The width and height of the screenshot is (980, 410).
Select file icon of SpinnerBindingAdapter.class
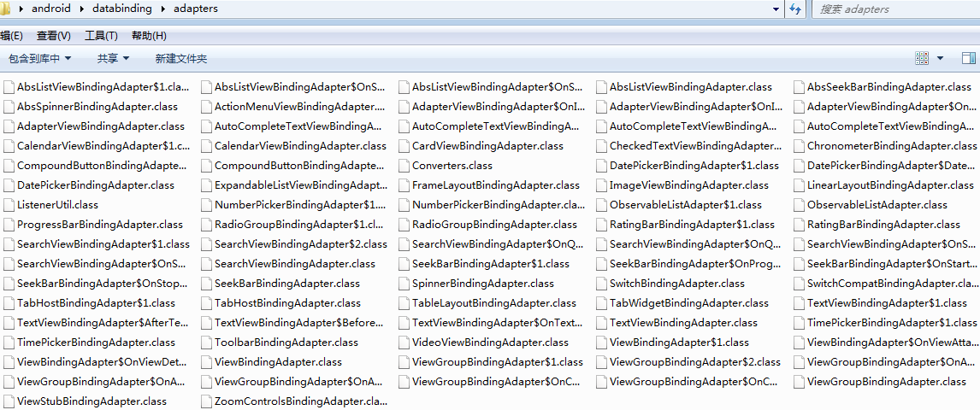(x=403, y=284)
